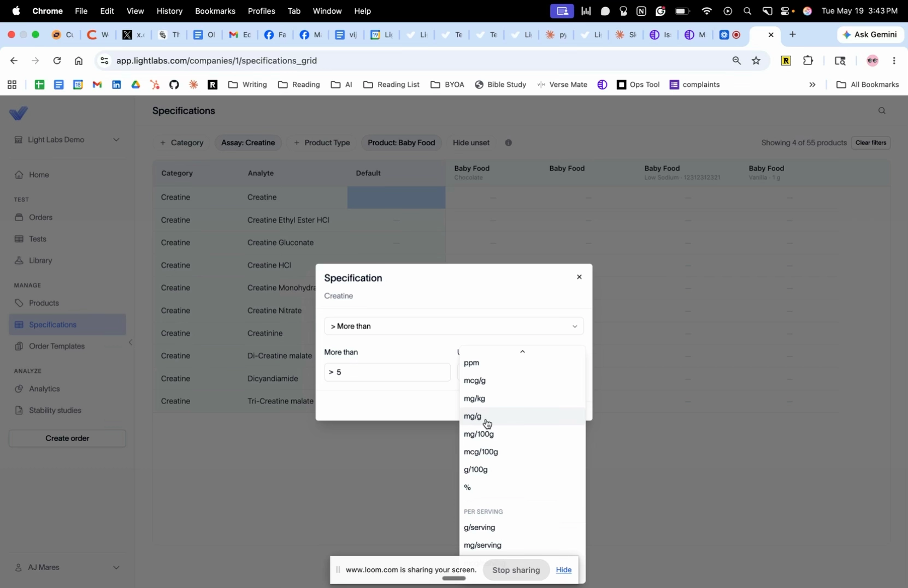Toggle the Assay: Creatine filter chip
908x588 pixels.
point(248,143)
